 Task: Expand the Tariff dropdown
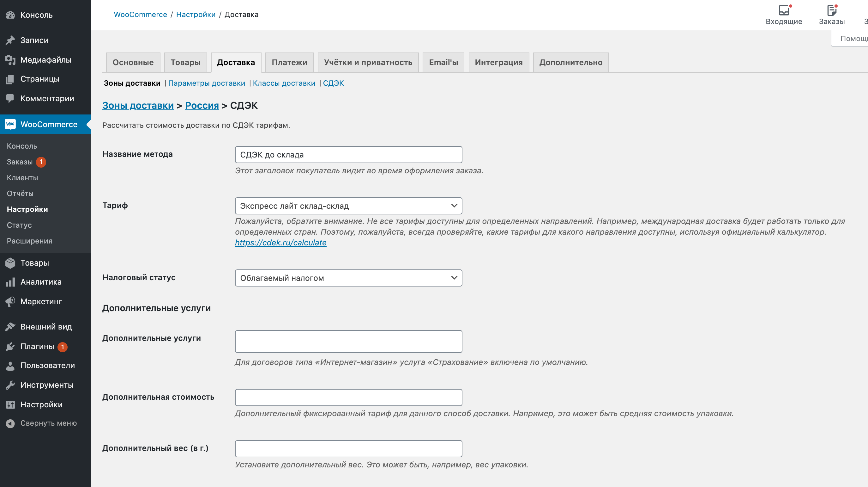[x=348, y=206]
